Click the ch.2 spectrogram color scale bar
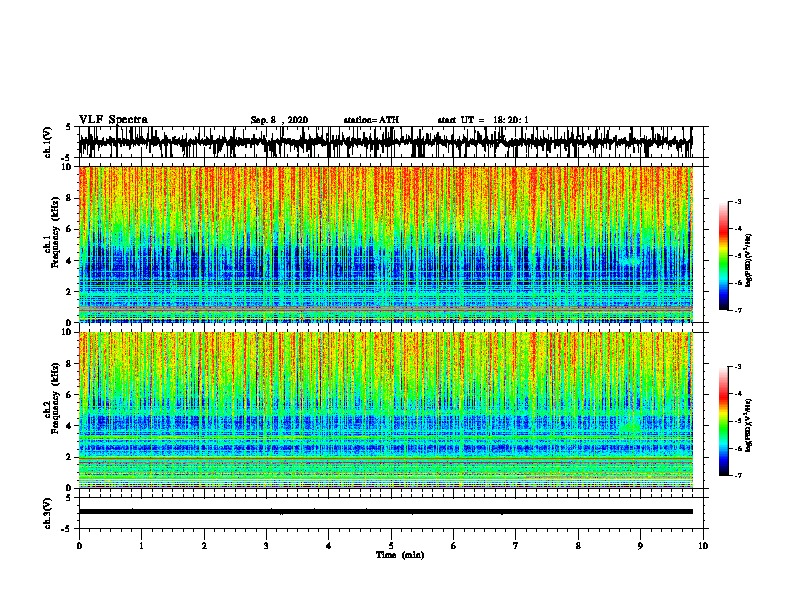This screenshot has width=792, height=612. (724, 421)
